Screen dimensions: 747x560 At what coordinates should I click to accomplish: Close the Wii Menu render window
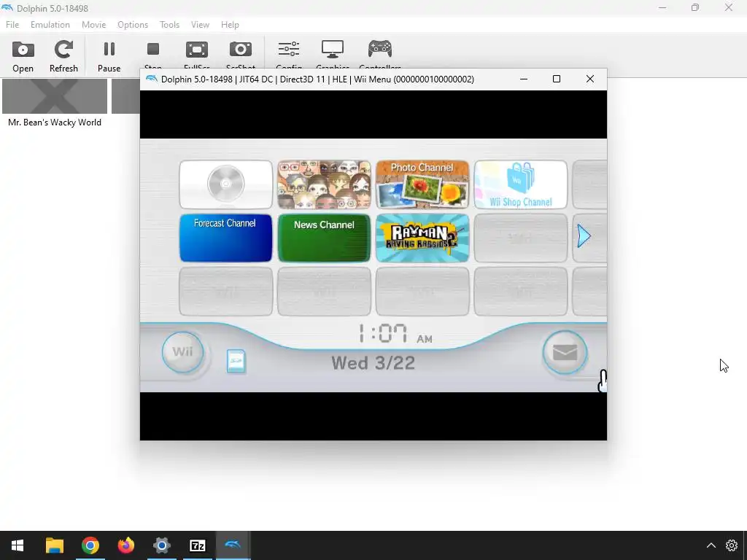click(x=589, y=79)
